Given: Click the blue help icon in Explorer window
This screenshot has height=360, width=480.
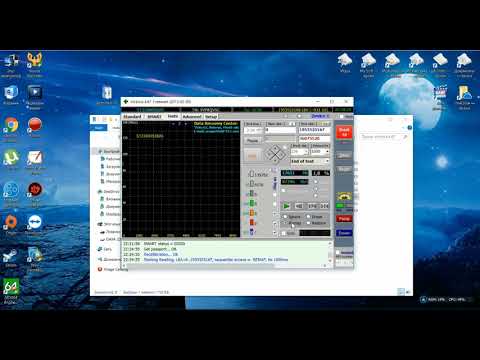Looking at the screenshot, I should click(x=409, y=128).
